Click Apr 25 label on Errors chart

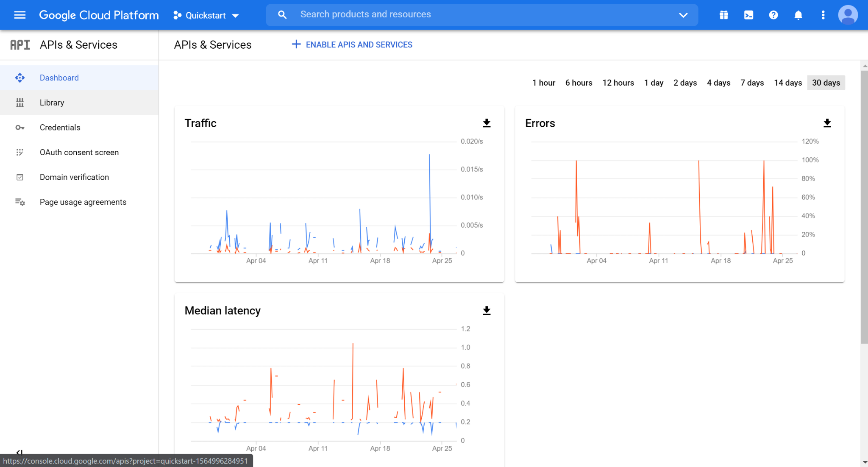782,261
